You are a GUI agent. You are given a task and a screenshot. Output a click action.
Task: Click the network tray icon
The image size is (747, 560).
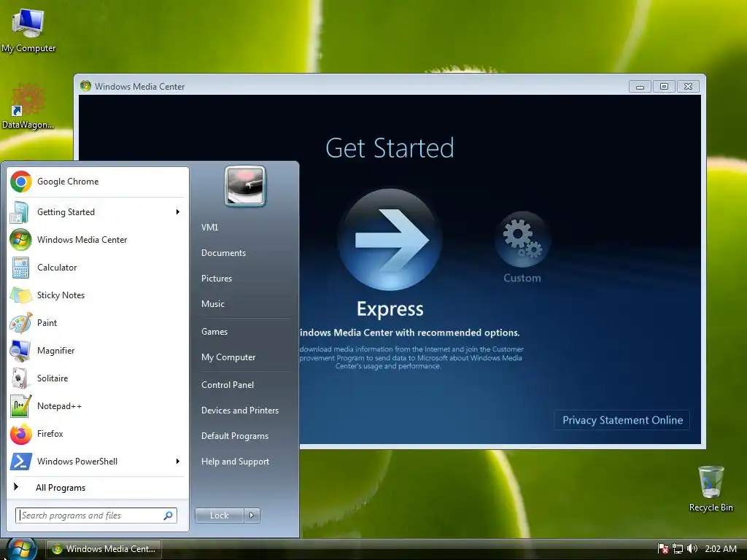click(678, 548)
